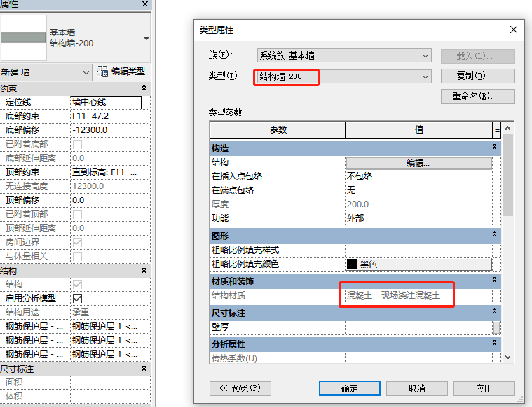Click the 在端点包络 value 无
This screenshot has width=532, height=407.
(418, 191)
